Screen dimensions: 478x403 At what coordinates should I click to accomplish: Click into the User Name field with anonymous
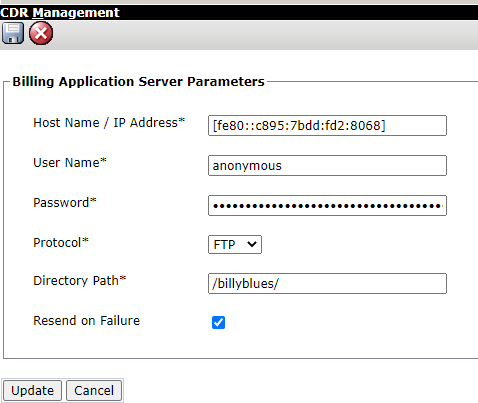point(327,165)
